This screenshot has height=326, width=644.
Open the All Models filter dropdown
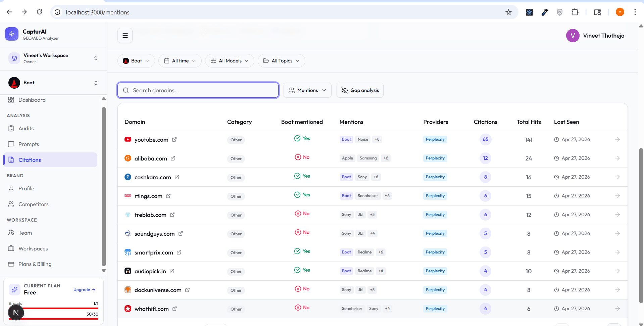[230, 61]
